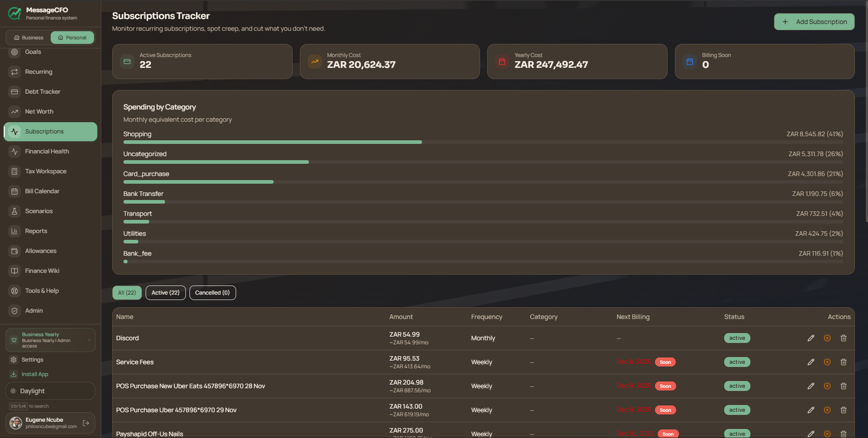Toggle the Daylight theme button

50,391
